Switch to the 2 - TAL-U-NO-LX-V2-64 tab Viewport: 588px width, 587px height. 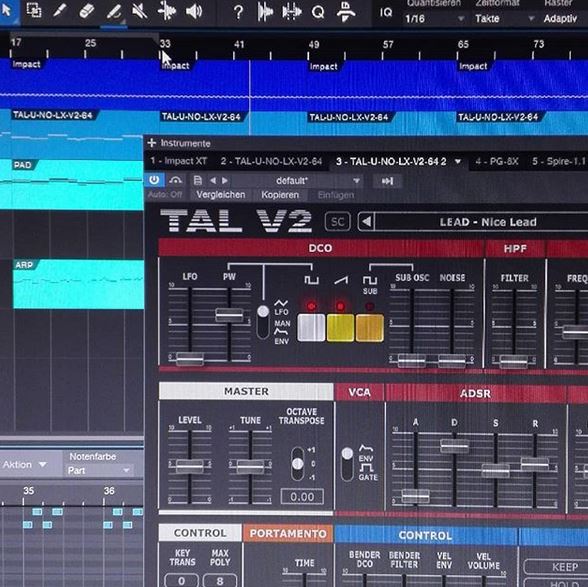[x=271, y=161]
